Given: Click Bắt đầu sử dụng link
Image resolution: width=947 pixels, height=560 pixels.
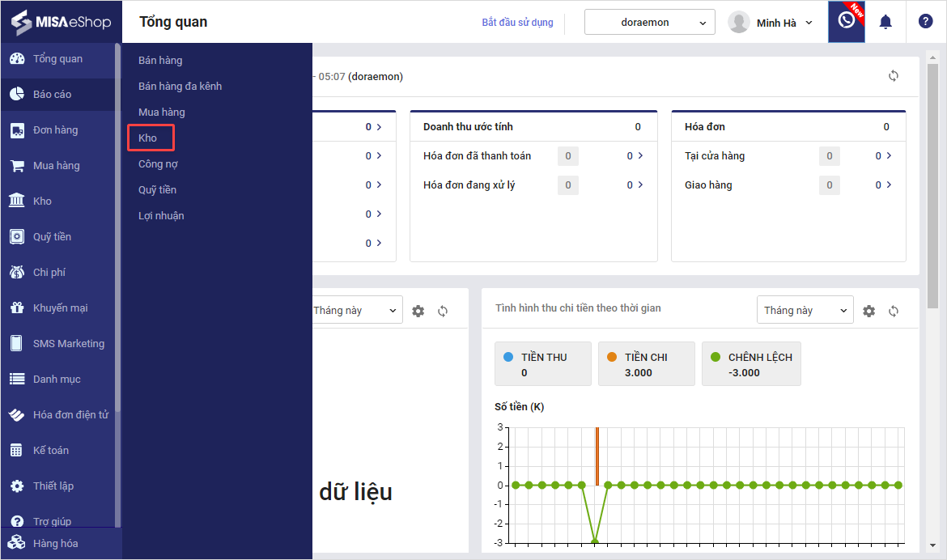Looking at the screenshot, I should click(x=517, y=23).
